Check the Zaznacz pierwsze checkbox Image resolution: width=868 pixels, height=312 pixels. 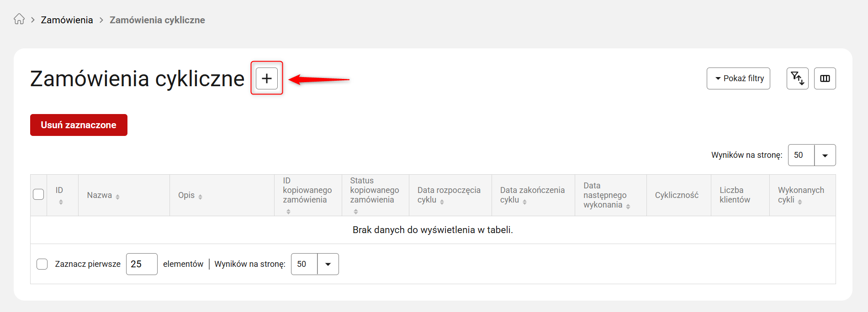click(x=42, y=264)
